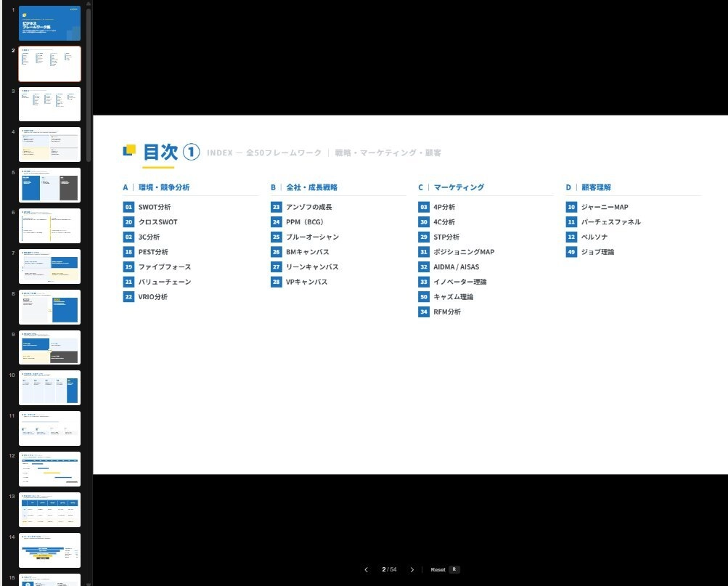Open slide 12 thumbnail
This screenshot has width=728, height=586.
click(x=49, y=469)
